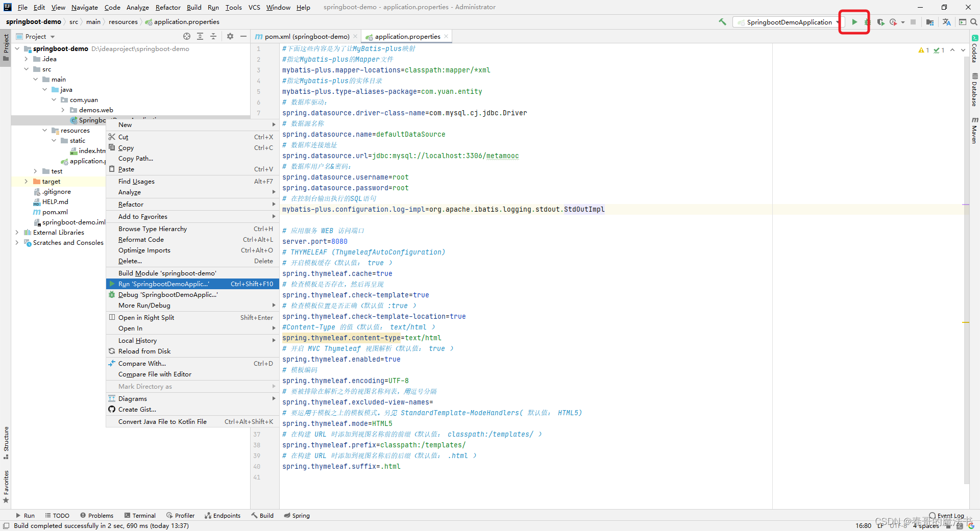Click the Translate icon in toolbar
980x531 pixels.
tap(947, 22)
